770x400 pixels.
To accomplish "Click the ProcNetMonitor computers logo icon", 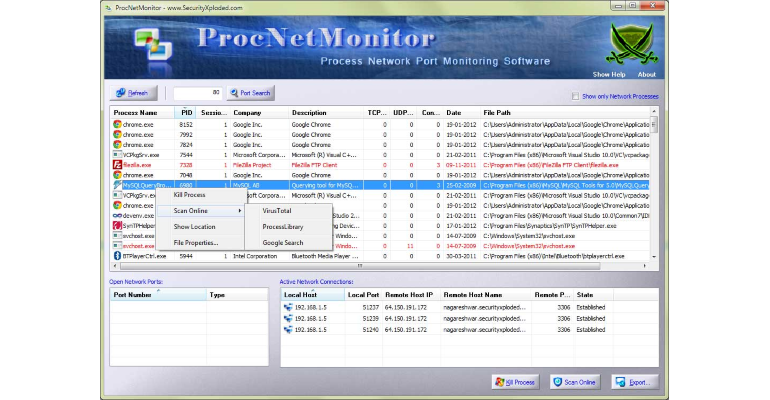I will (x=154, y=46).
